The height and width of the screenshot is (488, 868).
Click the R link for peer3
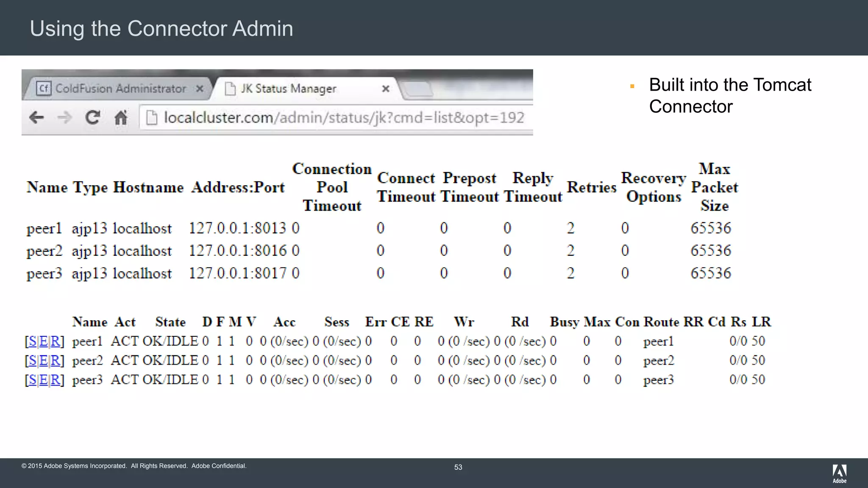55,380
